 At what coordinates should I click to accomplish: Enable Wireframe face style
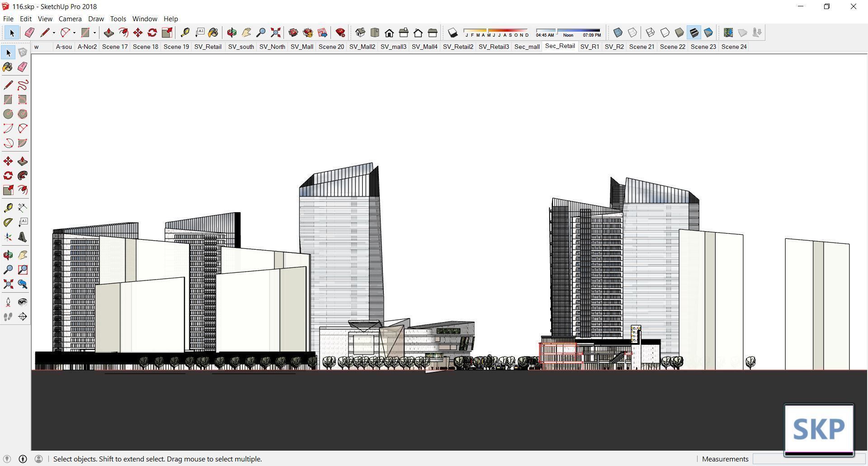coord(651,33)
